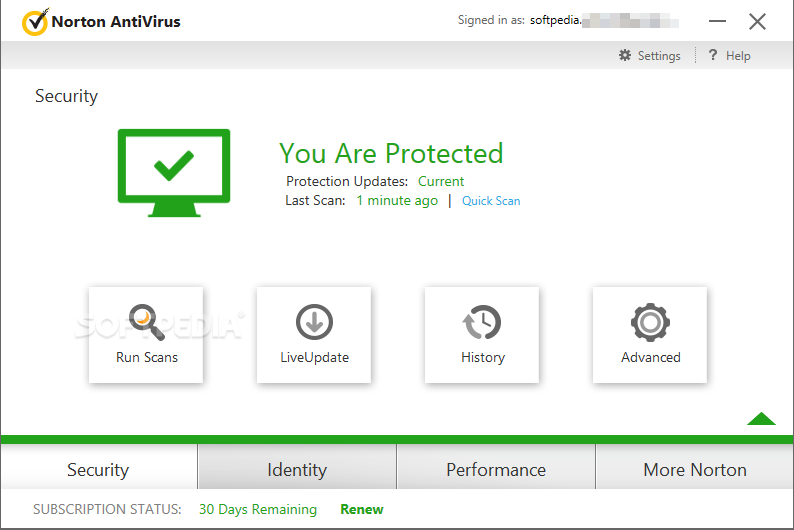
Task: Click the Renew subscription link
Action: 362,509
